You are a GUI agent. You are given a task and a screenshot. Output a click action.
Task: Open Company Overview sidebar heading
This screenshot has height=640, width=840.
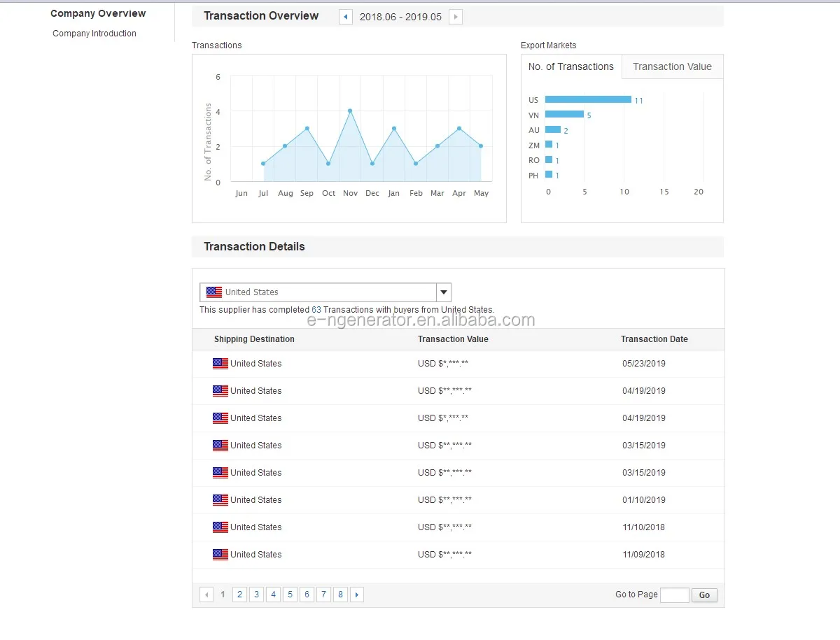pyautogui.click(x=98, y=13)
